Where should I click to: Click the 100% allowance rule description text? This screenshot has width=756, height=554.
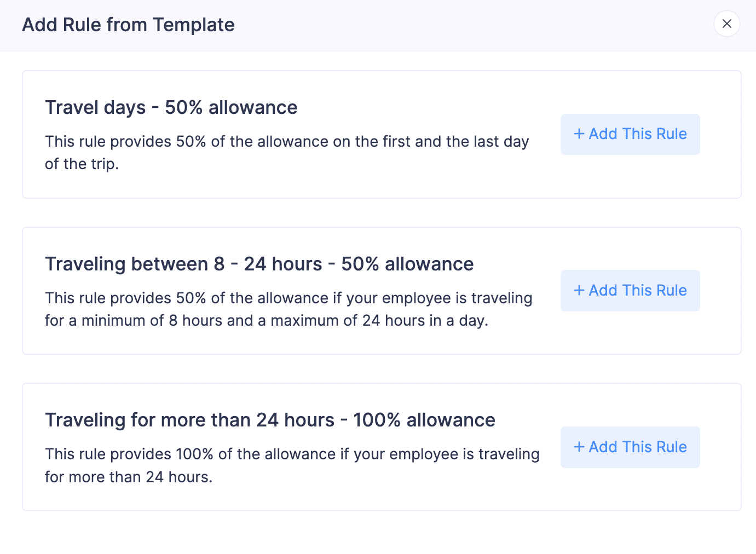pos(292,454)
